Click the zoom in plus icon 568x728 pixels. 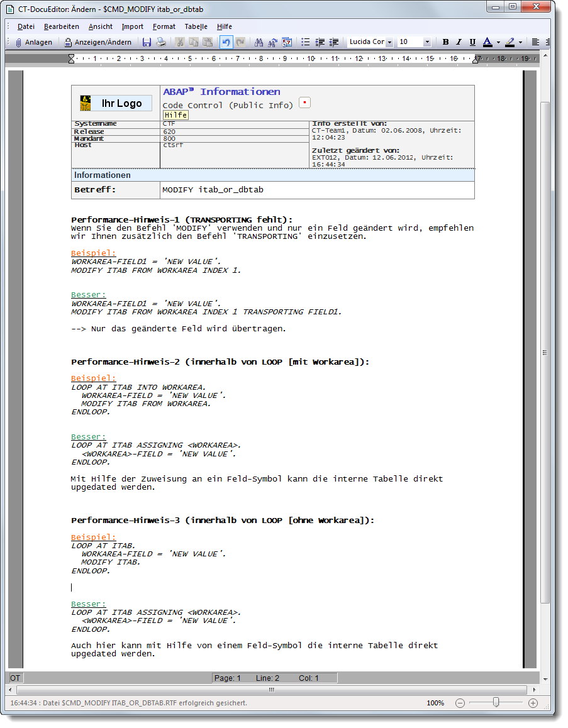[x=533, y=703]
